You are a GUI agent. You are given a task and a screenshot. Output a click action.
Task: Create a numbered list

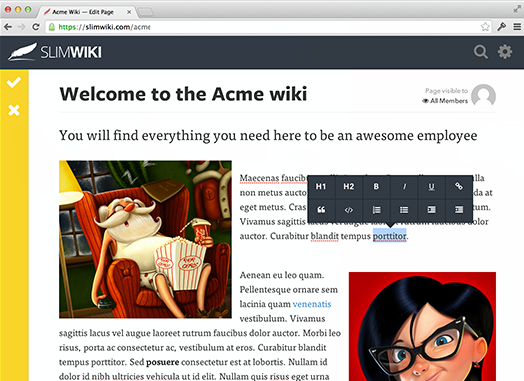[376, 210]
